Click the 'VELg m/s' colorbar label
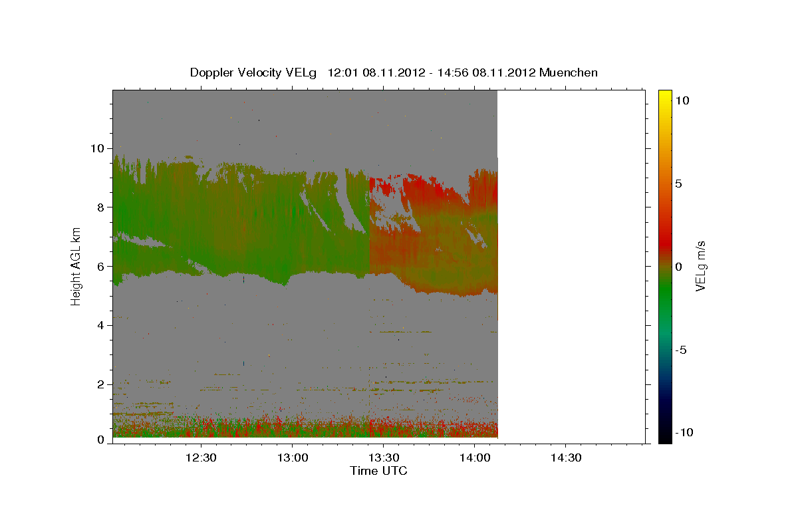Screen dimensions: 798x532 click(x=700, y=266)
